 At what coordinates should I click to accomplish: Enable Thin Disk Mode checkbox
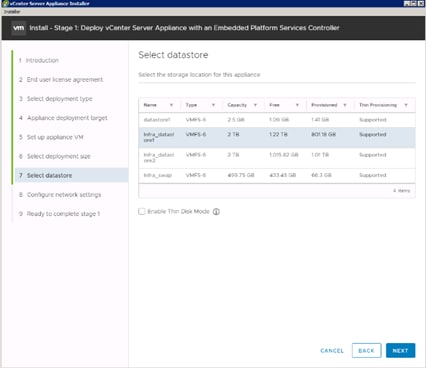pyautogui.click(x=142, y=211)
